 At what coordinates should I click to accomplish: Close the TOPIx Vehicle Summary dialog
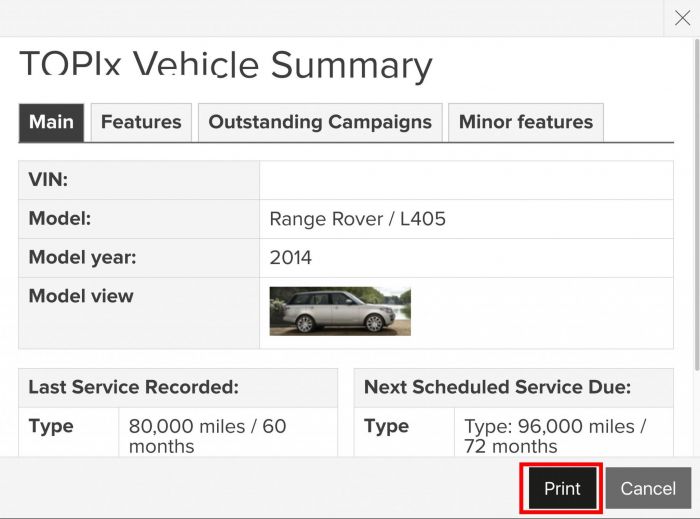tap(682, 18)
